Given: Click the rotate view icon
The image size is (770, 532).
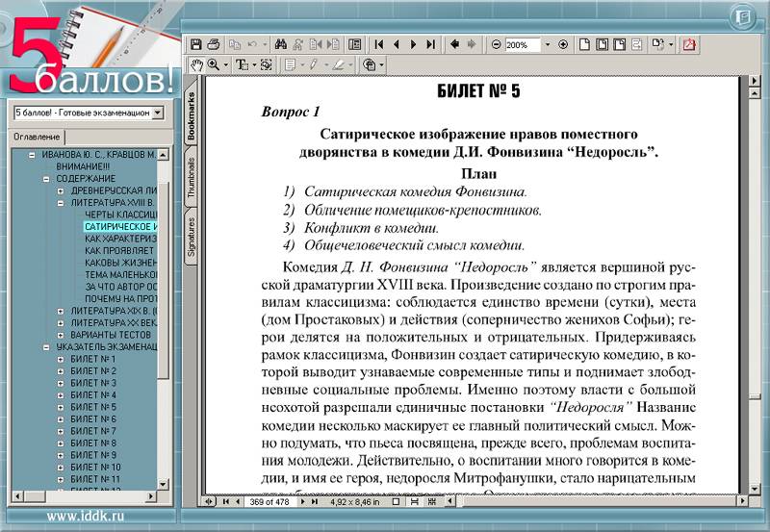Looking at the screenshot, I should click(x=658, y=44).
